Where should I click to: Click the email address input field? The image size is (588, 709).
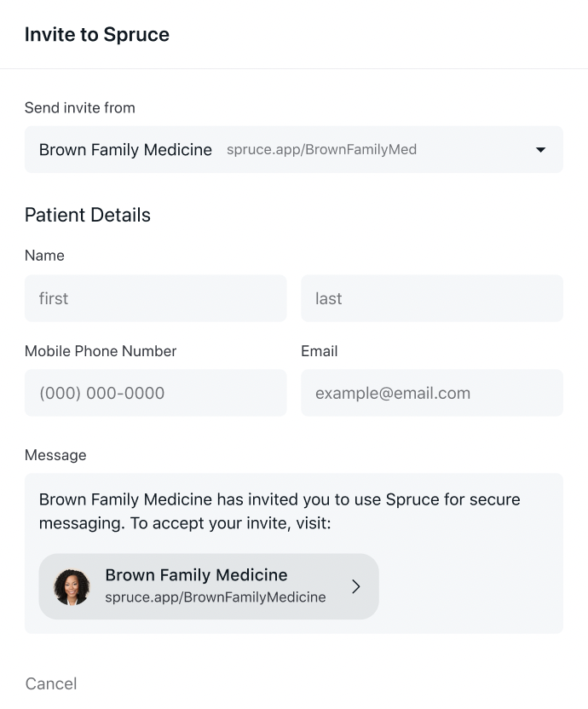431,393
